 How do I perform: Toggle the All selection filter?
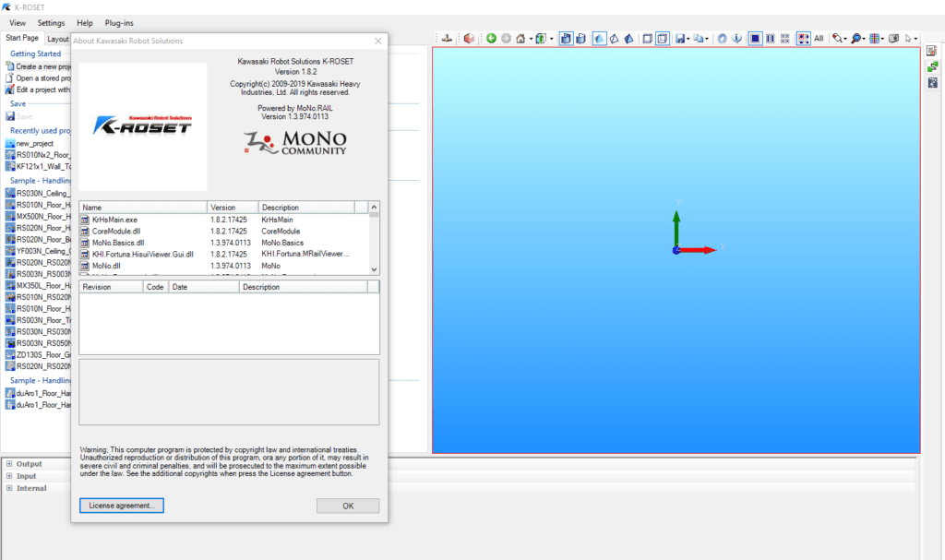pos(819,39)
